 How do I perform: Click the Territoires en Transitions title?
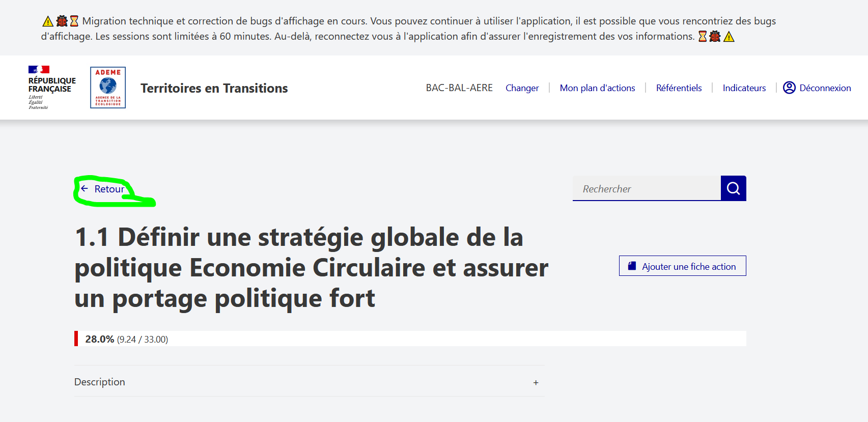coord(214,88)
